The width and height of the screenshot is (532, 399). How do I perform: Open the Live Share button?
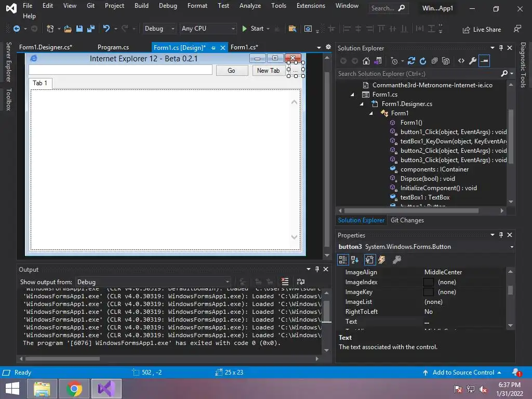click(x=482, y=30)
